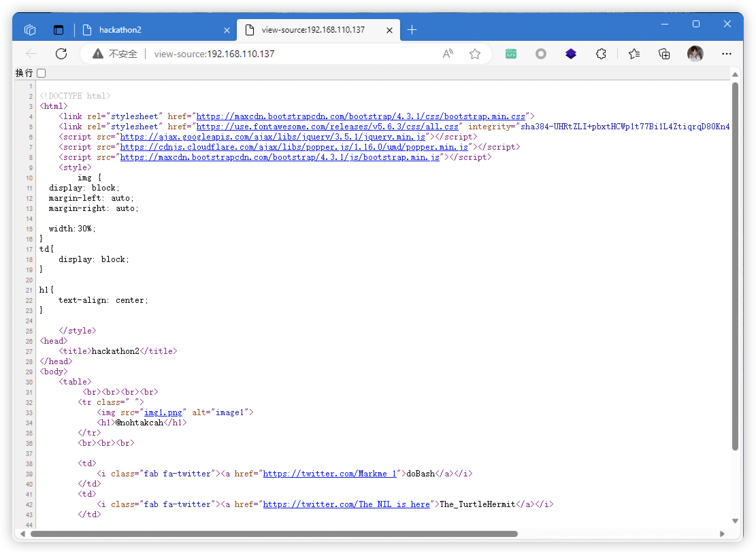Click the width:30%; CSS line
The image size is (756, 554).
pyautogui.click(x=72, y=229)
